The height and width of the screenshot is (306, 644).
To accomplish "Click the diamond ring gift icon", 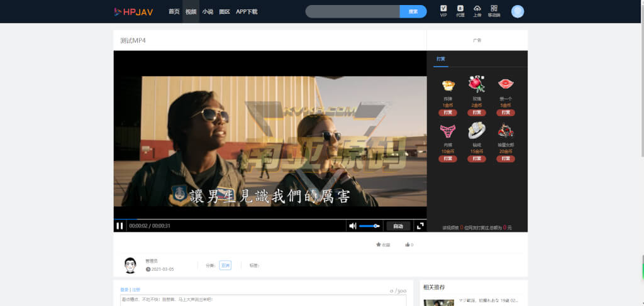I will coord(477,131).
